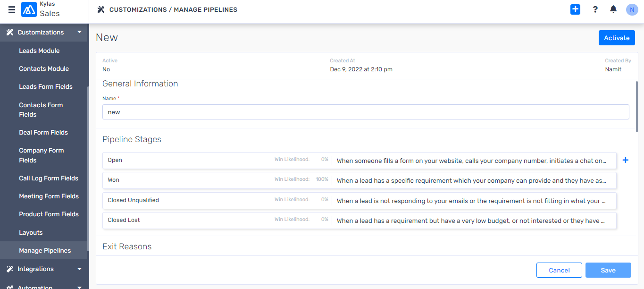Open help via question mark icon

tap(595, 9)
